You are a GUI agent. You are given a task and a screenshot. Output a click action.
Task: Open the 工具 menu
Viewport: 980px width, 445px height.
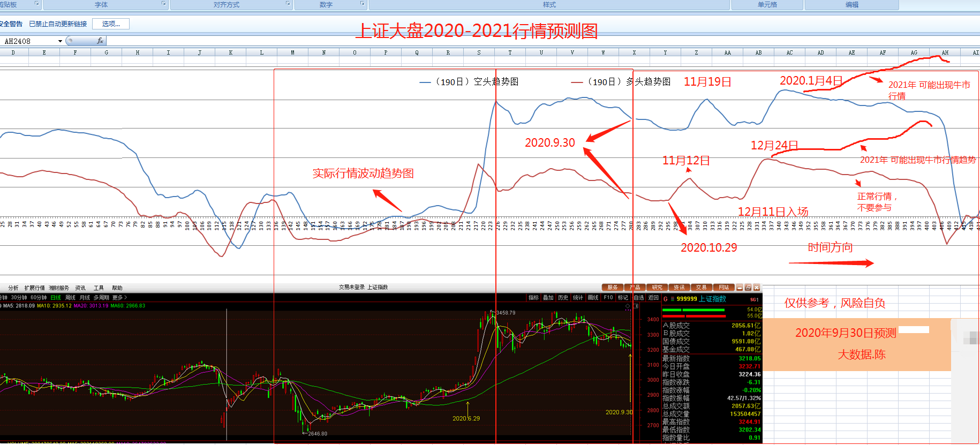(x=99, y=288)
